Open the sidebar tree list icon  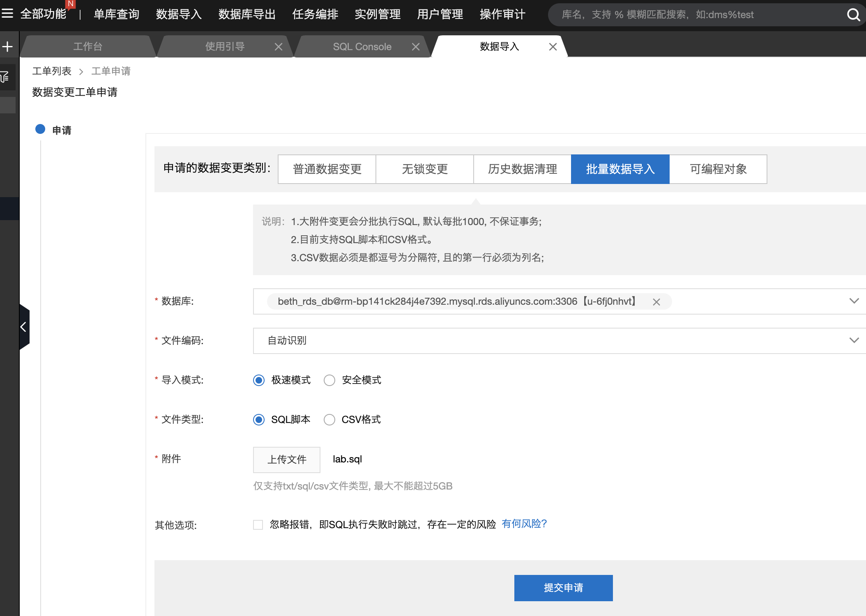click(x=5, y=77)
